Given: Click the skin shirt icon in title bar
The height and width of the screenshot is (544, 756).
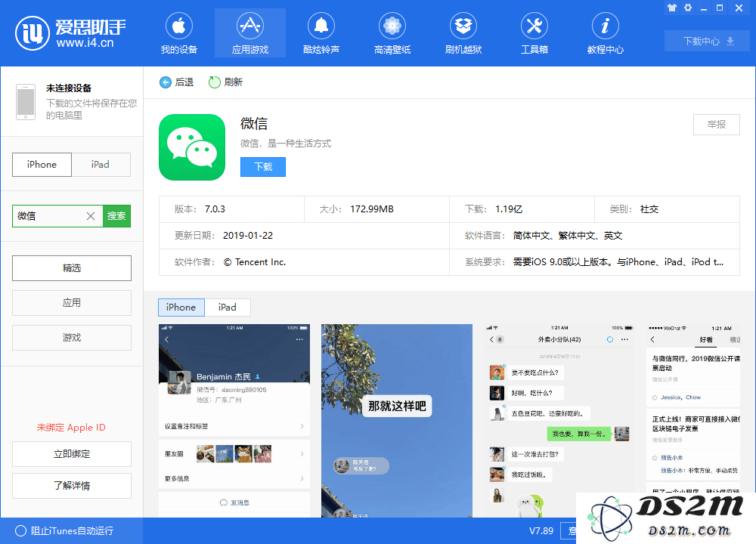Looking at the screenshot, I should click(672, 8).
